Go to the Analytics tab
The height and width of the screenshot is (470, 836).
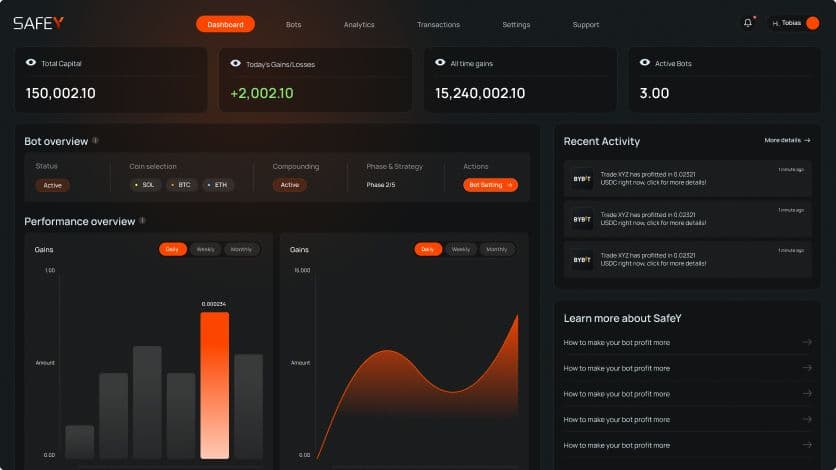tap(359, 24)
